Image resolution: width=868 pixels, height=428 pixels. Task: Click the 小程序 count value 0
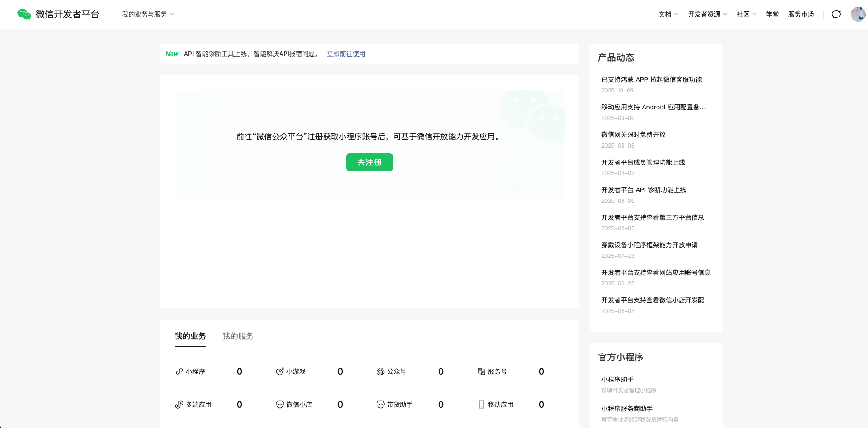click(240, 371)
